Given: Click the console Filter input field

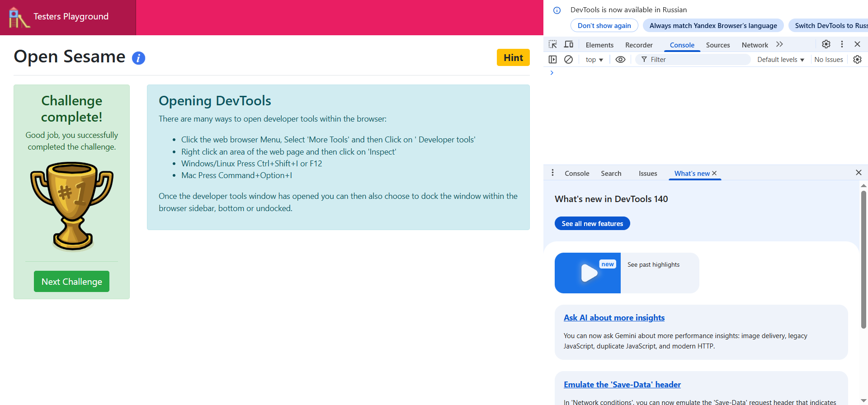Looking at the screenshot, I should click(693, 60).
